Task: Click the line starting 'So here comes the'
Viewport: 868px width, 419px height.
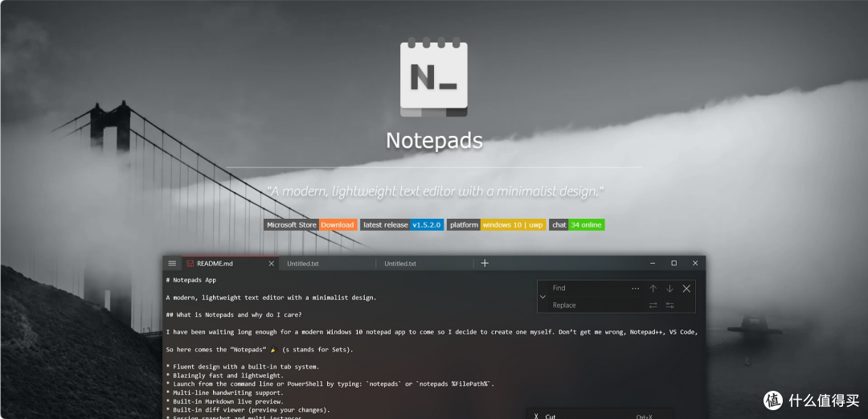Action: 259,351
